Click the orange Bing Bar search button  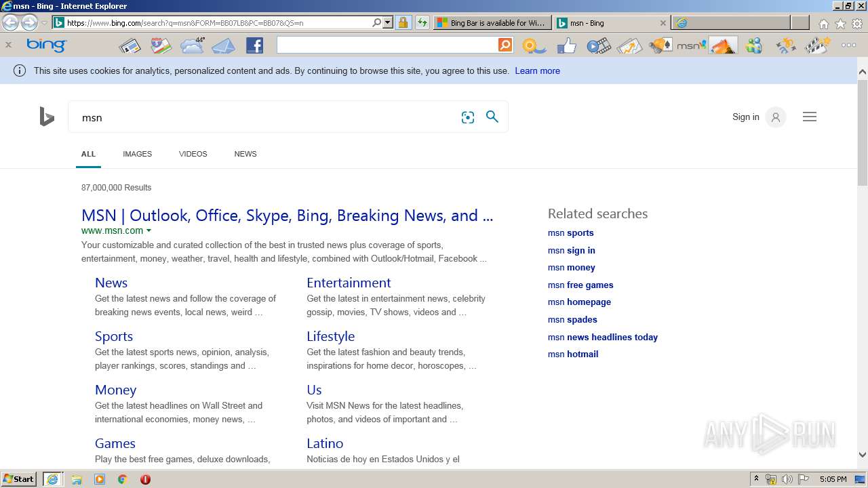point(505,45)
